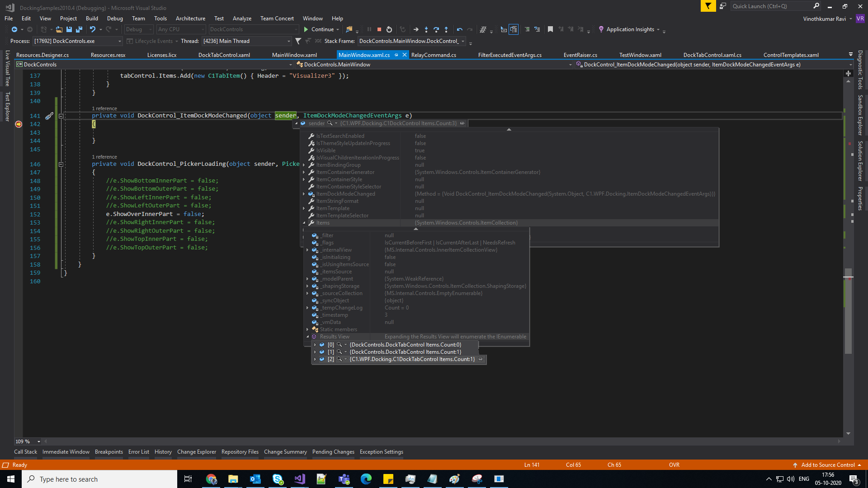The width and height of the screenshot is (868, 488).
Task: Open the DockControls.MainWindow class dropdown
Action: (x=434, y=65)
